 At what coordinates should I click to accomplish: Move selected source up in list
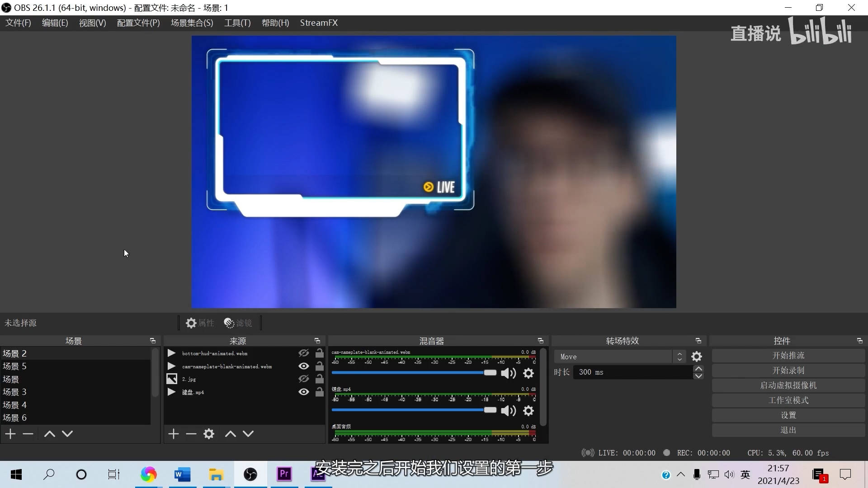point(231,434)
